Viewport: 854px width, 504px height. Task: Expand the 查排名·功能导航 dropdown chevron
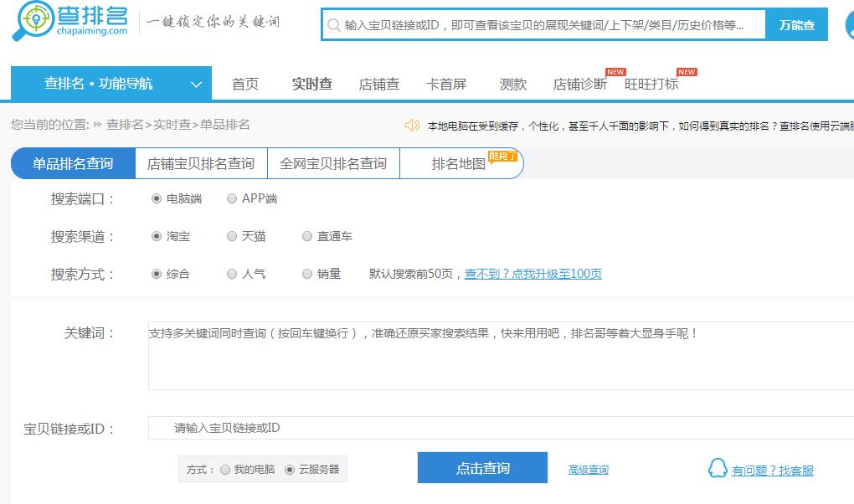point(196,85)
